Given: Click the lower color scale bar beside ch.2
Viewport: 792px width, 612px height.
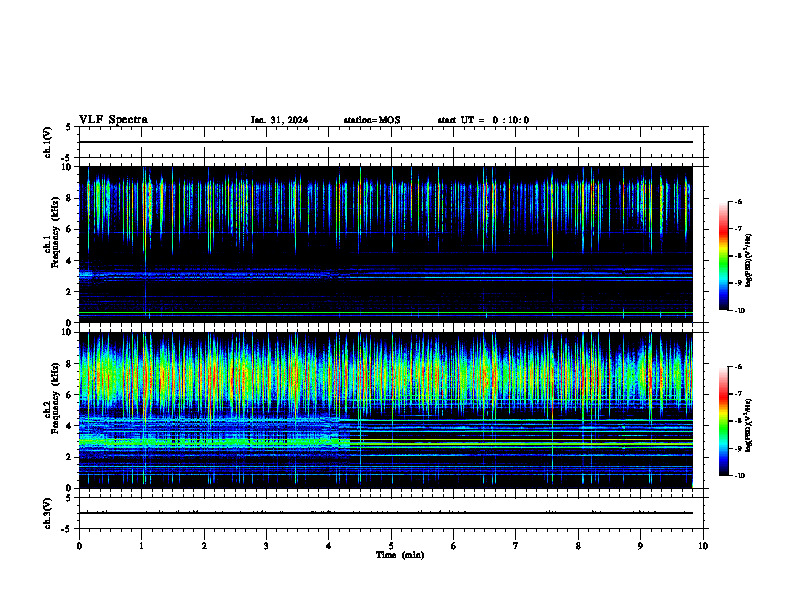Looking at the screenshot, I should (x=724, y=421).
